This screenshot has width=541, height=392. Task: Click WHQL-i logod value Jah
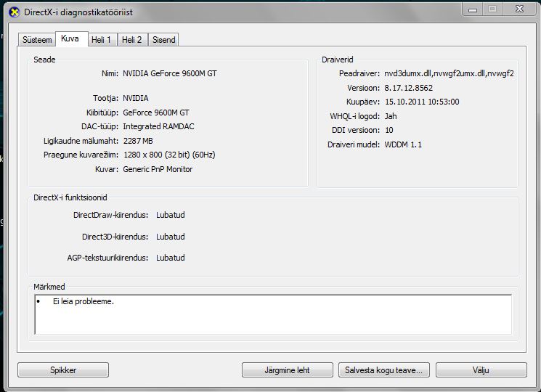point(391,116)
